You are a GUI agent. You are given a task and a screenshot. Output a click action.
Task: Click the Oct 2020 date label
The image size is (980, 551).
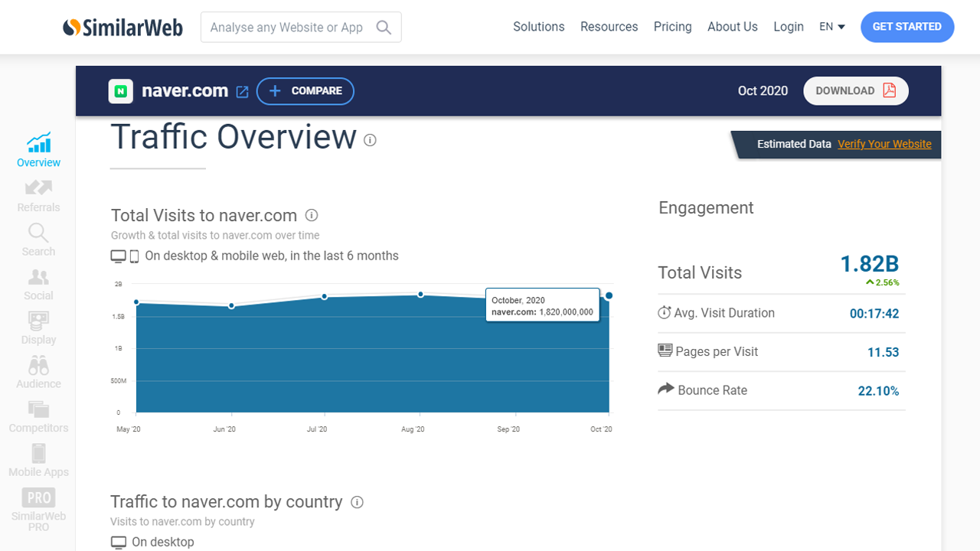pos(763,91)
